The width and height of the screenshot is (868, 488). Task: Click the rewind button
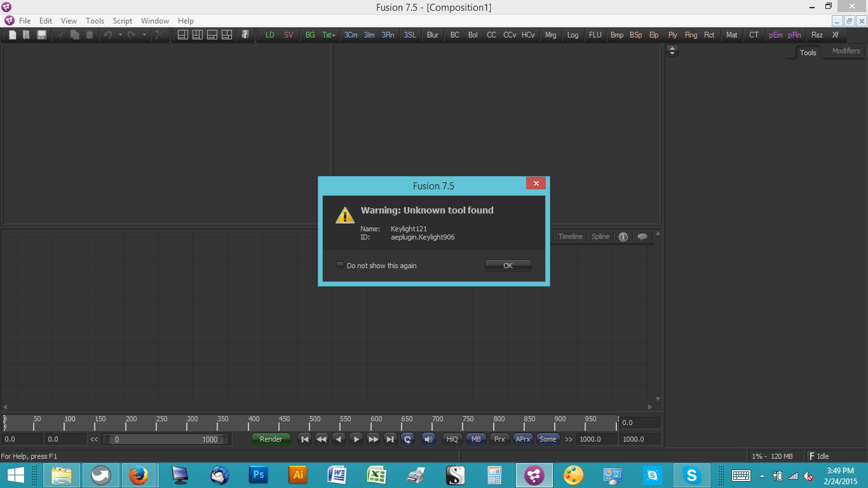click(322, 439)
